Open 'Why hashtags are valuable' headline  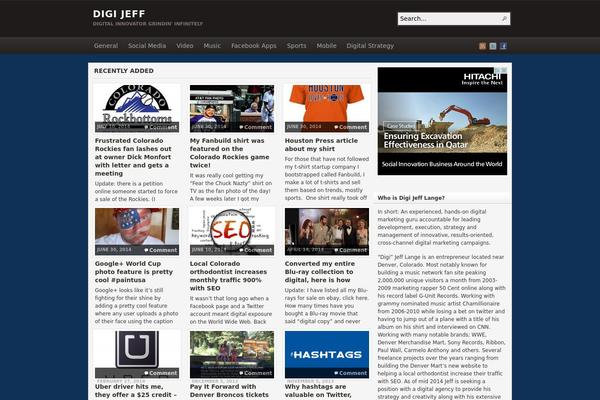[318, 391]
